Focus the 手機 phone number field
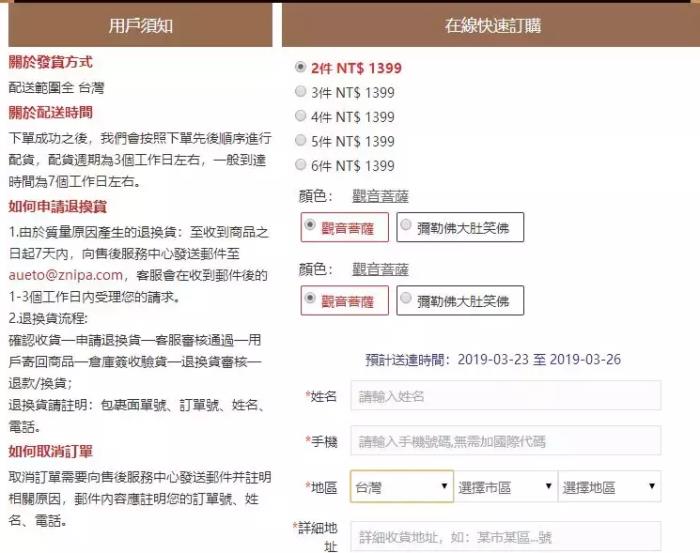The width and height of the screenshot is (700, 553). point(505,441)
